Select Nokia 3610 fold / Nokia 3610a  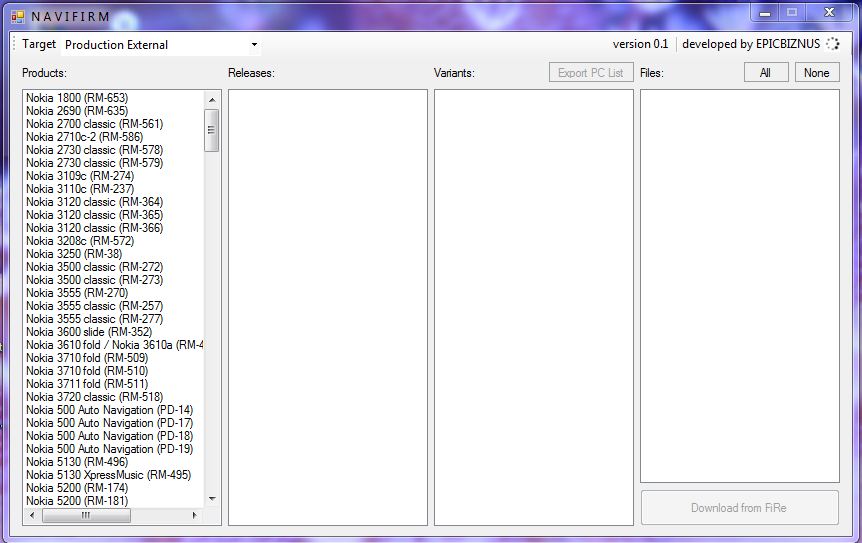(114, 345)
